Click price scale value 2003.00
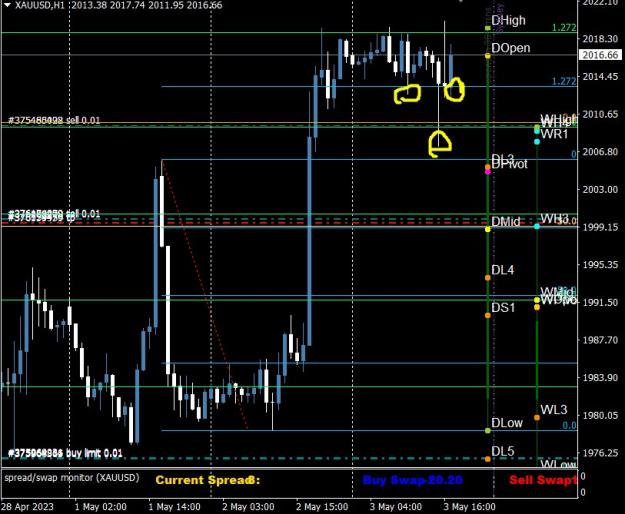625x514 pixels. pyautogui.click(x=600, y=189)
